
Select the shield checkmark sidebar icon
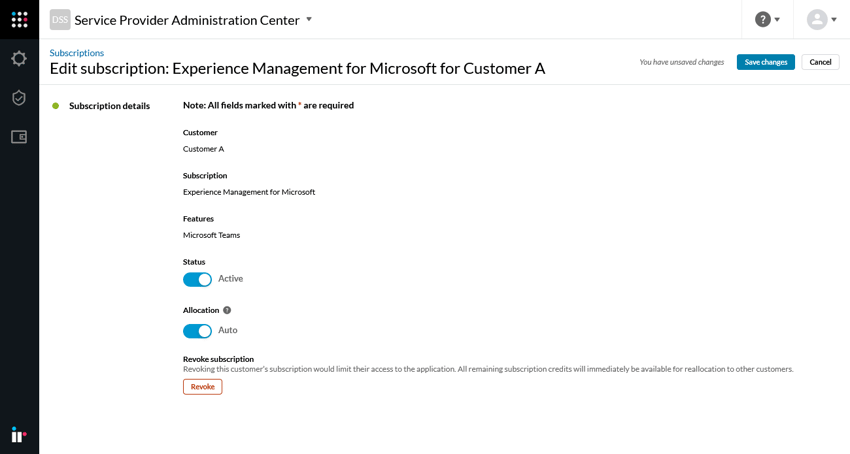pos(19,98)
